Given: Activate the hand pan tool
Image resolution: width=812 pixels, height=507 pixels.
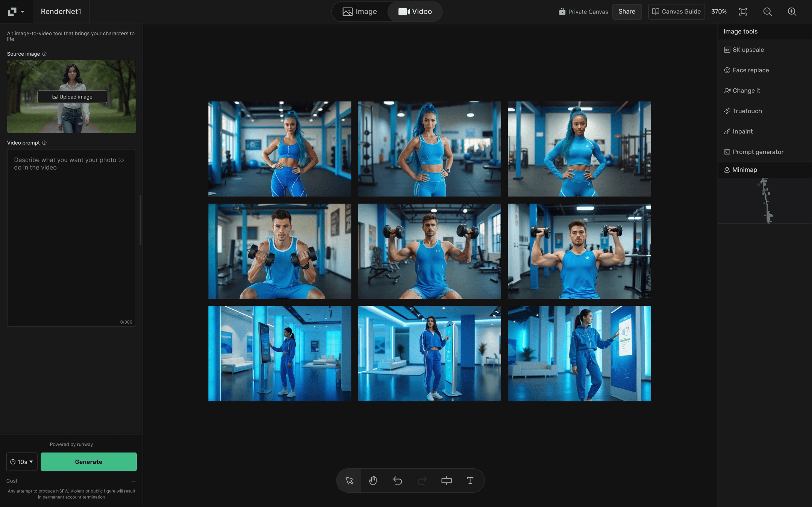Looking at the screenshot, I should pos(373,480).
